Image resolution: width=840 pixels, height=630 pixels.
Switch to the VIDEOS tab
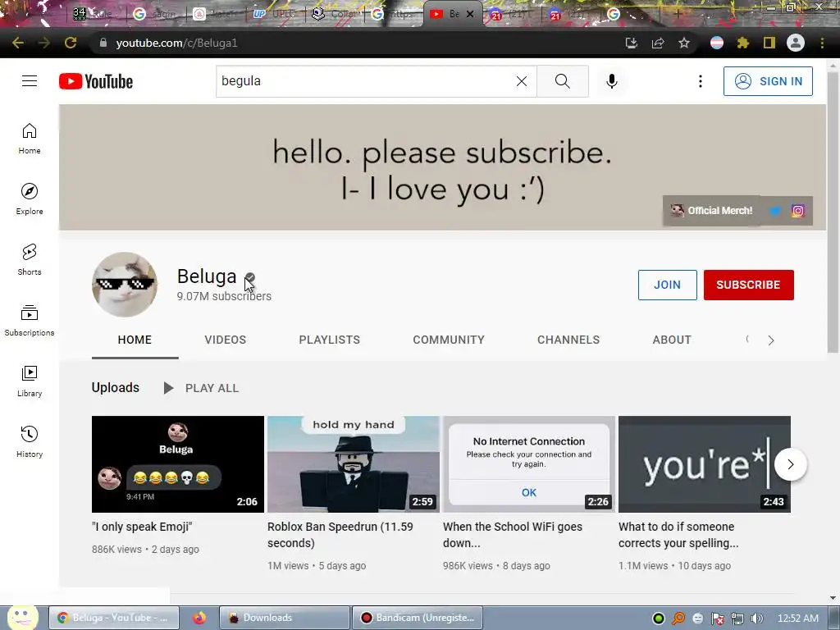point(226,340)
